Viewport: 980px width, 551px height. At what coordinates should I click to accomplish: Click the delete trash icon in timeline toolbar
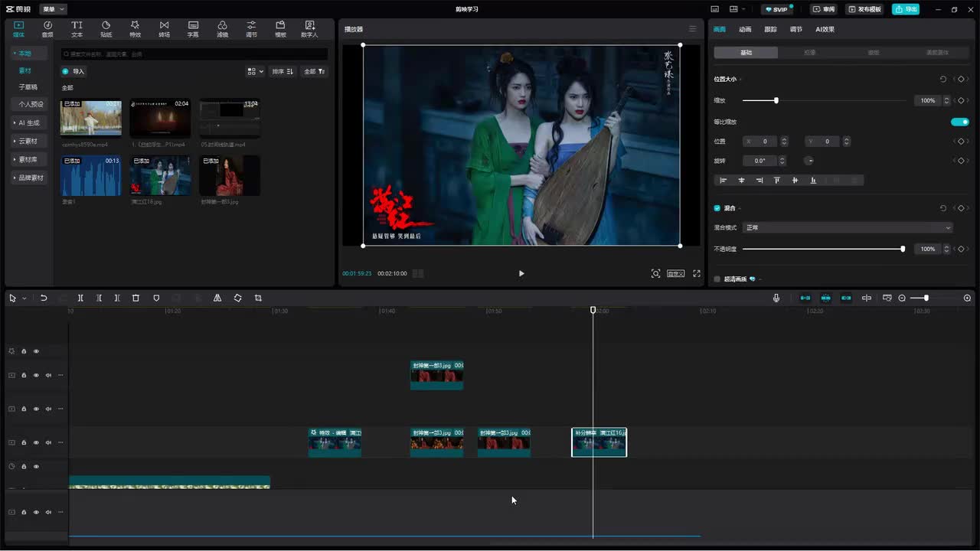point(136,298)
